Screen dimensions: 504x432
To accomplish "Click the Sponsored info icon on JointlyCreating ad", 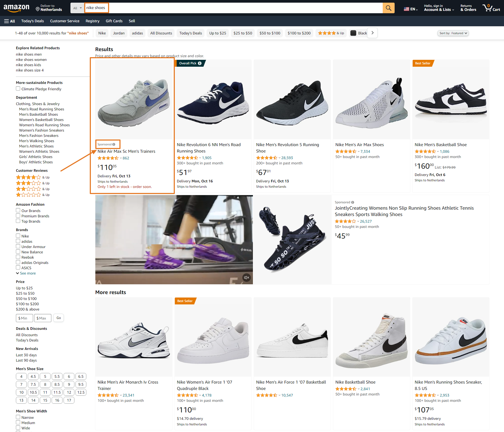I will tap(353, 202).
